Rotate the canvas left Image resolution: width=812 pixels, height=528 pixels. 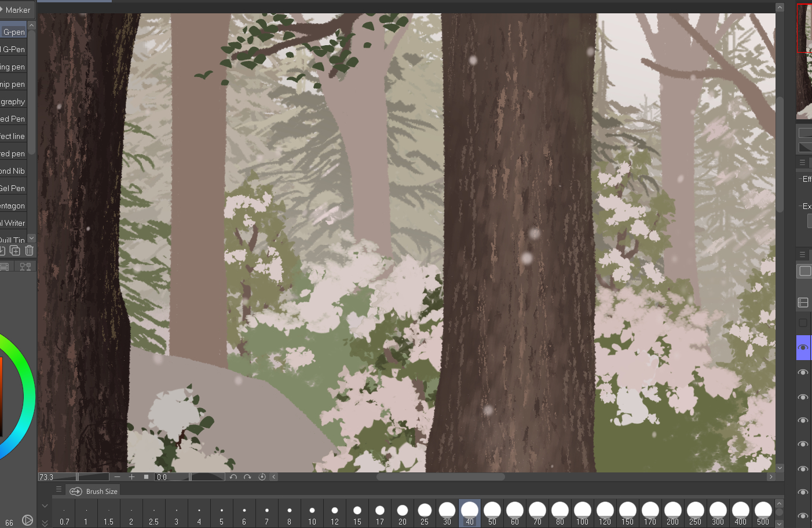click(x=233, y=477)
